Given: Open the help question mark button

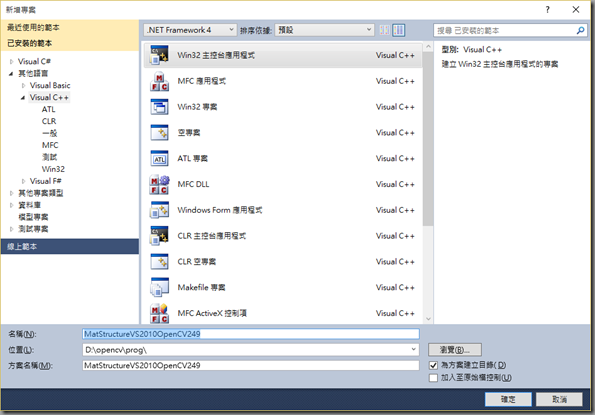Looking at the screenshot, I should 548,9.
